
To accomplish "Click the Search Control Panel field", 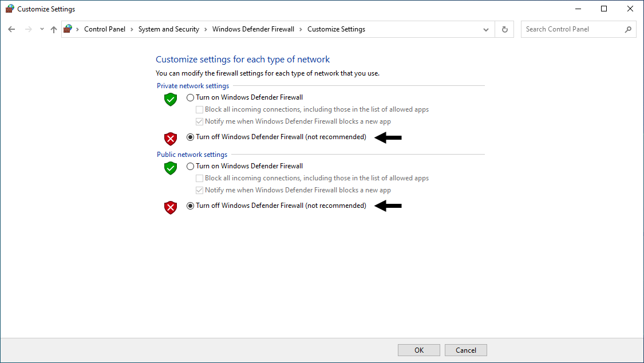I will click(578, 29).
